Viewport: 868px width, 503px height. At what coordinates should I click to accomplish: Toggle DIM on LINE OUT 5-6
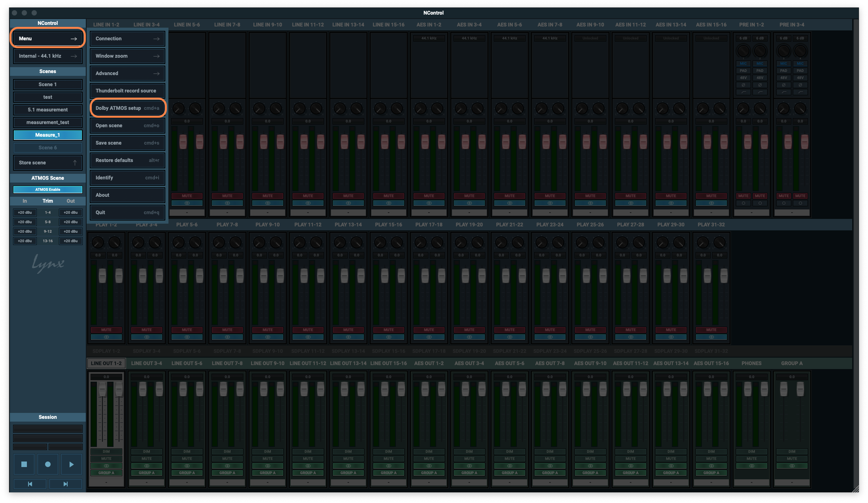(187, 452)
